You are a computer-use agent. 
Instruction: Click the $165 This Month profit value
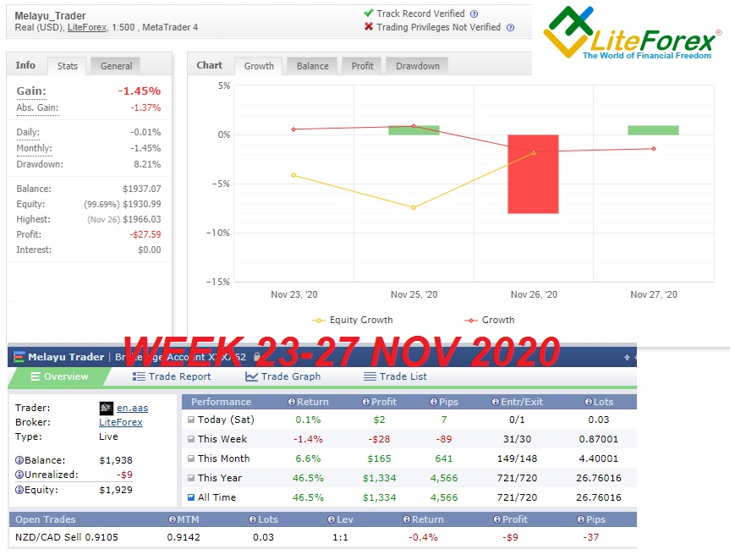(379, 458)
